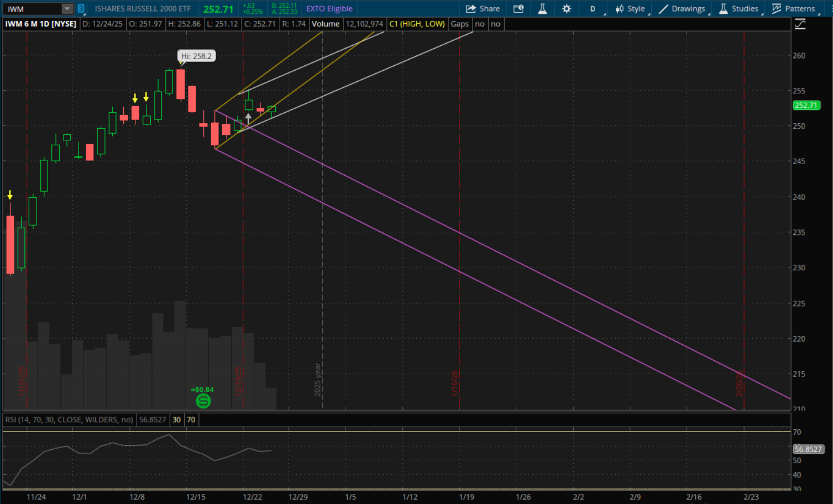The height and width of the screenshot is (504, 833).
Task: Click the Volume label in the chart header
Action: coord(326,24)
